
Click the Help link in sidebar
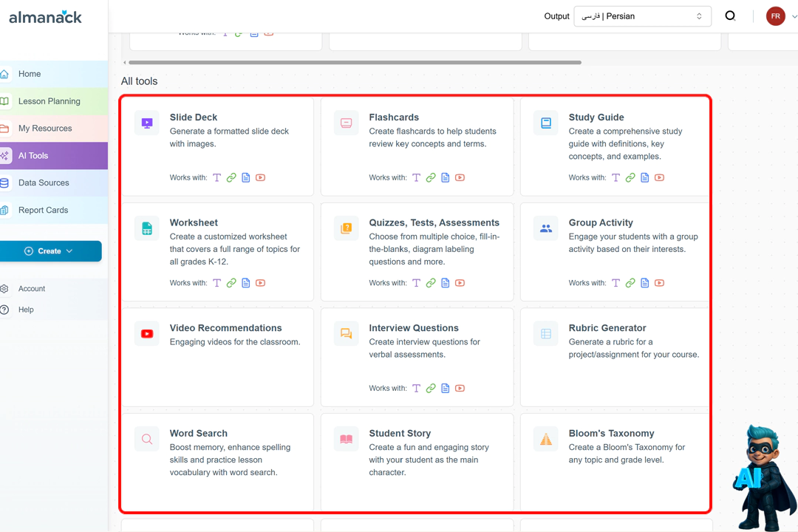point(26,310)
